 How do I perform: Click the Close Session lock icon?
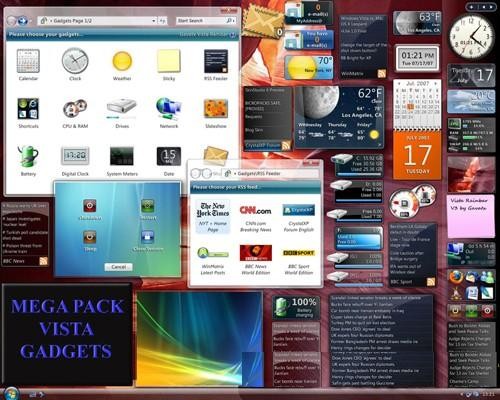148,237
